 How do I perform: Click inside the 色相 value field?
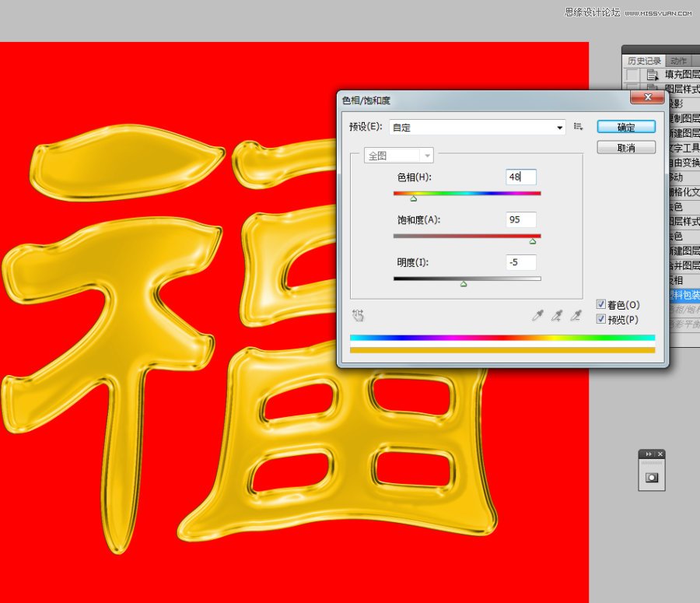(x=520, y=177)
